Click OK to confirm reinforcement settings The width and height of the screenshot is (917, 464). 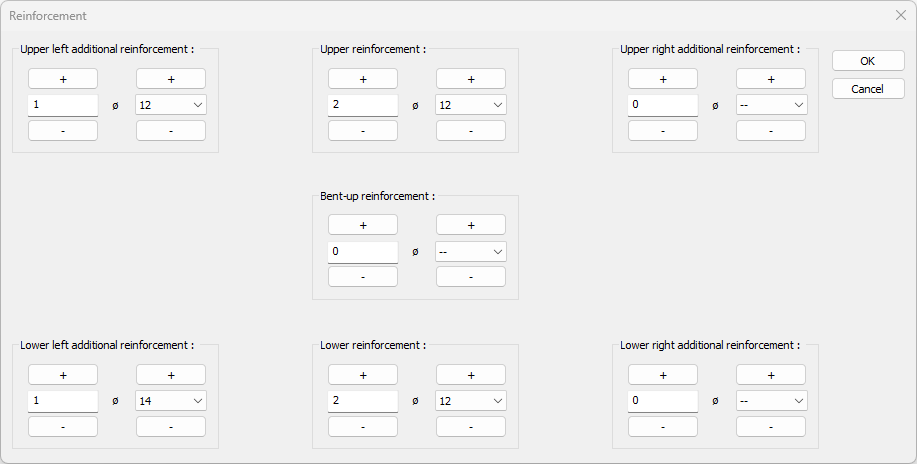tap(868, 61)
